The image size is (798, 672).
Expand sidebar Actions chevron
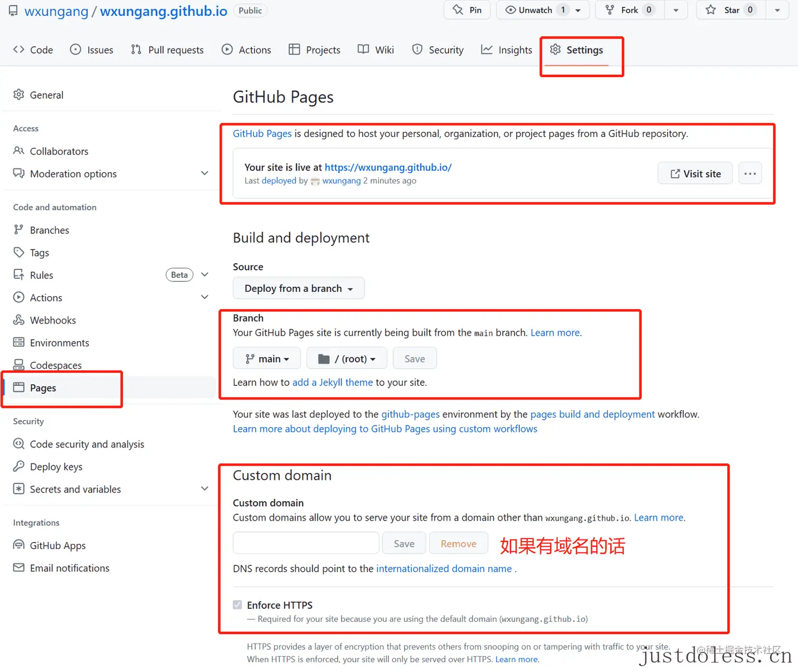(x=205, y=297)
